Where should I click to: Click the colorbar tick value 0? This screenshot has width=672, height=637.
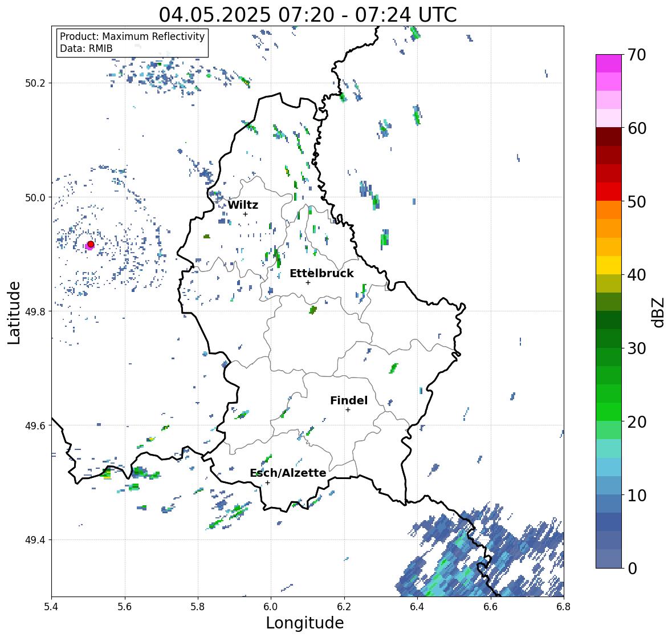632,569
